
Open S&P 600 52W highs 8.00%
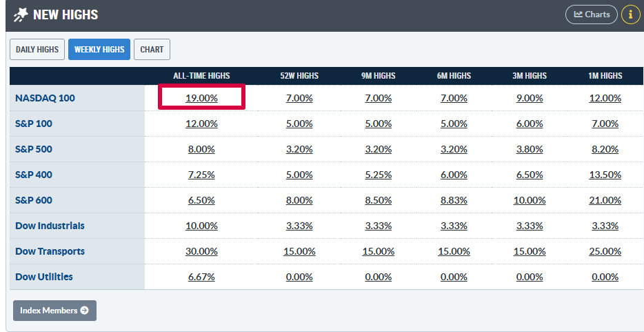click(x=299, y=200)
